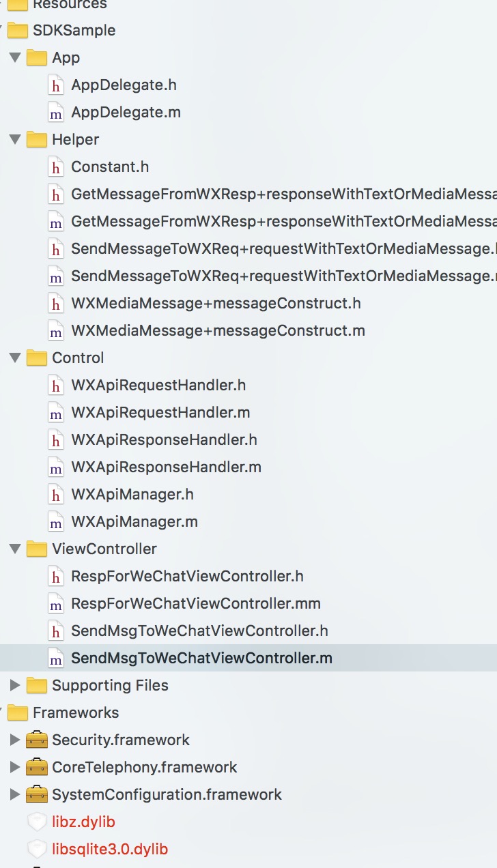Click the header icon of WXApiManager.h
The height and width of the screenshot is (868, 497).
[x=56, y=495]
